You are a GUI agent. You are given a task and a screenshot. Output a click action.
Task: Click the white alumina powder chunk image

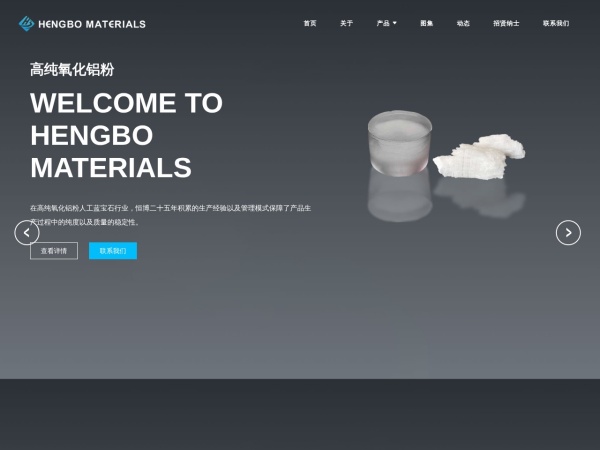click(479, 156)
